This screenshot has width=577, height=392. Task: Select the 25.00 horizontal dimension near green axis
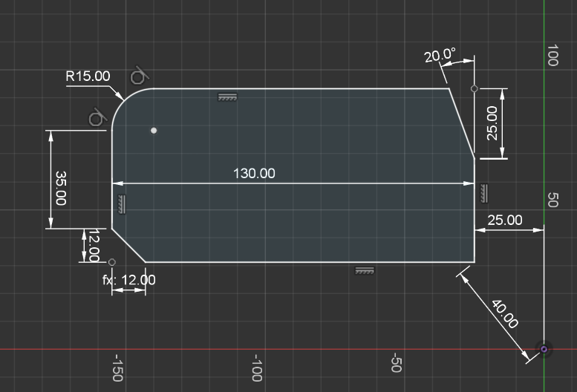click(x=504, y=220)
